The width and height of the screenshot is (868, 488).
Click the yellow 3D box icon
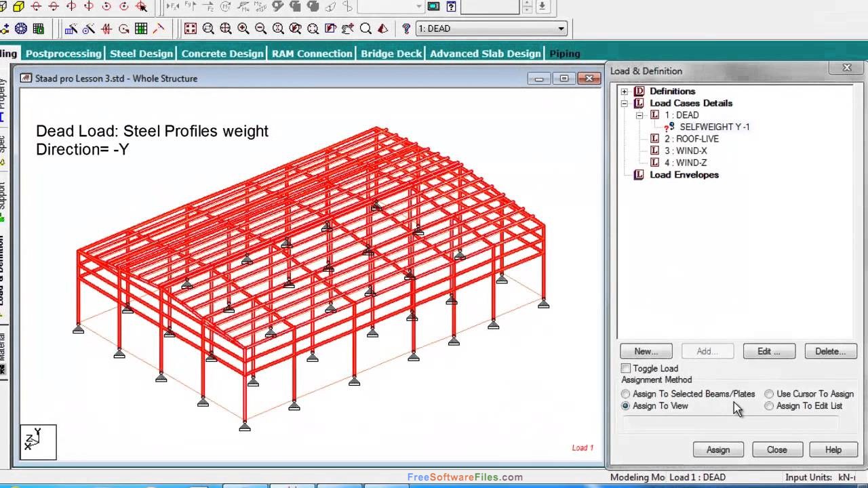point(19,7)
